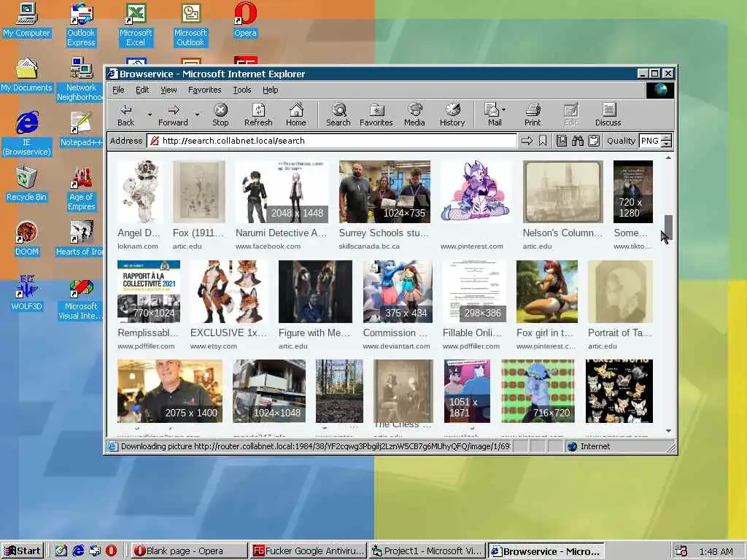Screen dimensions: 747x560
Task: Select the Notepad++ desktop icon
Action: click(81, 130)
